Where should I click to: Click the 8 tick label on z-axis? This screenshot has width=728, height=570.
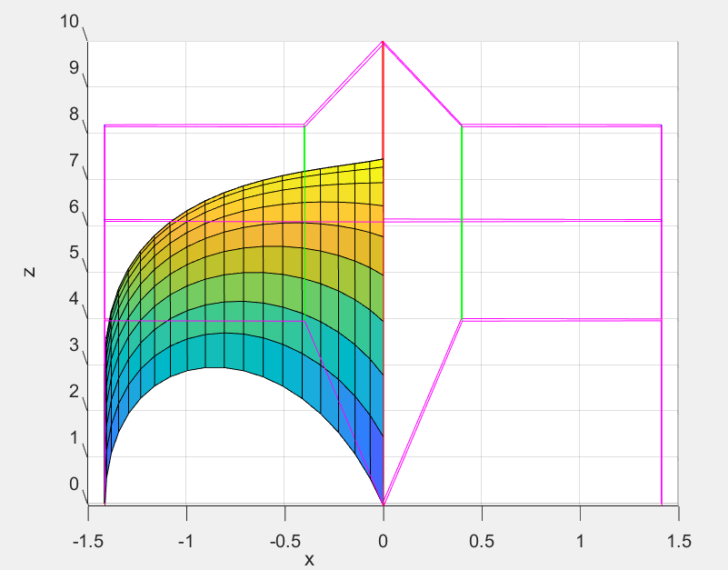click(75, 115)
